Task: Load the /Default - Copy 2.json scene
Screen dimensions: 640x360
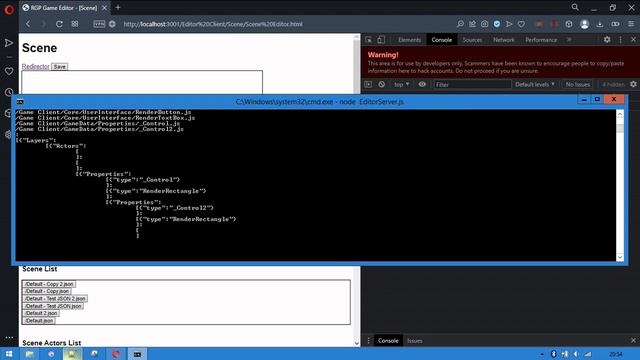Action: point(49,284)
